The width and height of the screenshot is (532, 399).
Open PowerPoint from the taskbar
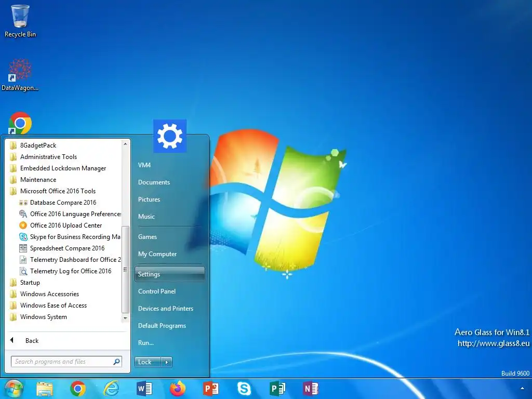click(210, 389)
